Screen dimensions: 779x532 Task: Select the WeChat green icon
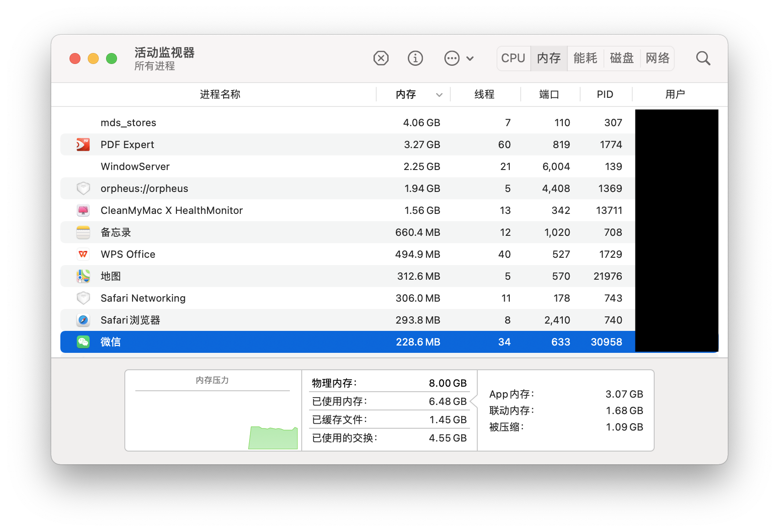coord(83,342)
